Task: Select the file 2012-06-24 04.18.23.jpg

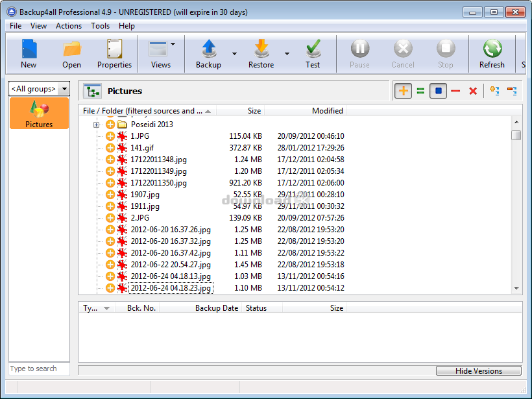Action: [x=171, y=288]
